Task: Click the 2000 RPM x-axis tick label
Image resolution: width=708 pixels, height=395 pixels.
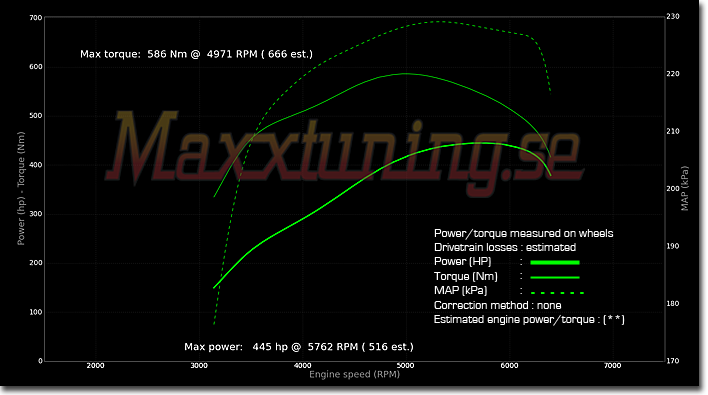Action: click(x=95, y=366)
